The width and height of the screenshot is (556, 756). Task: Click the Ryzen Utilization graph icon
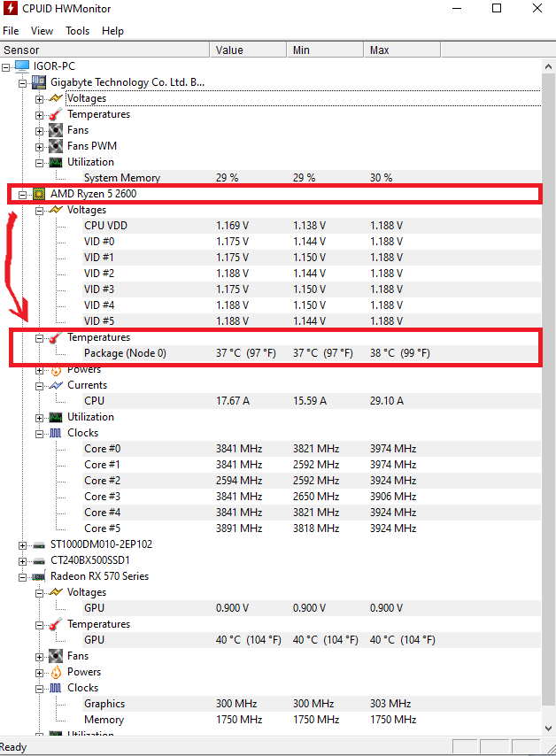coord(56,418)
